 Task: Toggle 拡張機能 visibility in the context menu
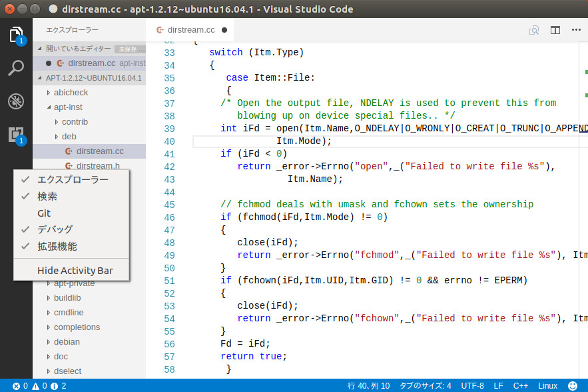[x=71, y=246]
